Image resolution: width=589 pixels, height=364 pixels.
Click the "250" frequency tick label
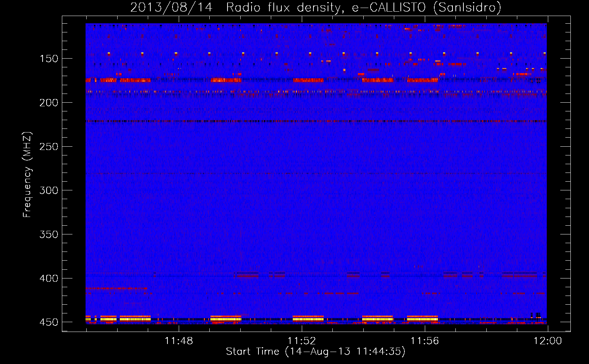49,147
